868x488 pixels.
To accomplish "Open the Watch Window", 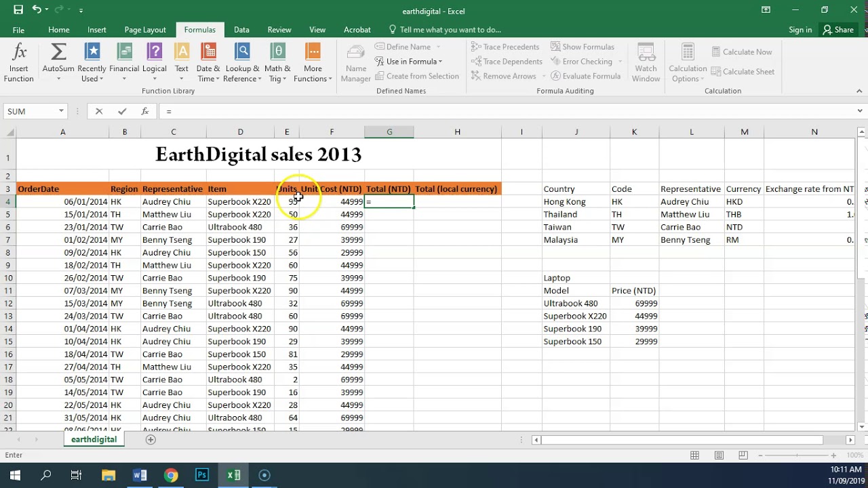I will [x=646, y=63].
